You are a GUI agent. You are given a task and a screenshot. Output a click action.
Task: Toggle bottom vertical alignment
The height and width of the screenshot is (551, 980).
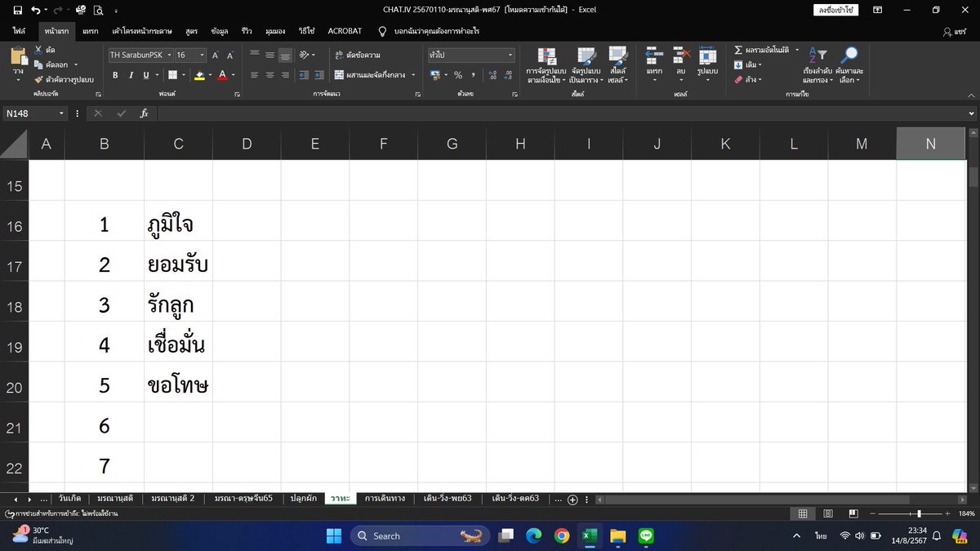(285, 56)
